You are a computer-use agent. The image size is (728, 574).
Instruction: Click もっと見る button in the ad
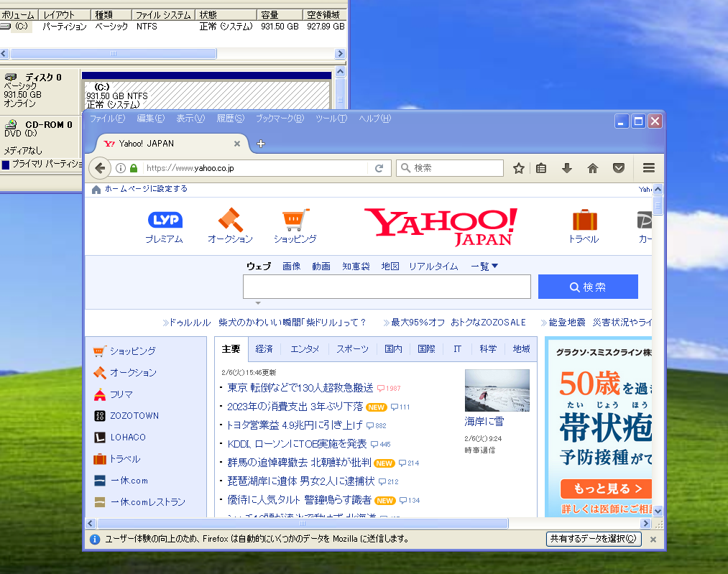tap(606, 489)
